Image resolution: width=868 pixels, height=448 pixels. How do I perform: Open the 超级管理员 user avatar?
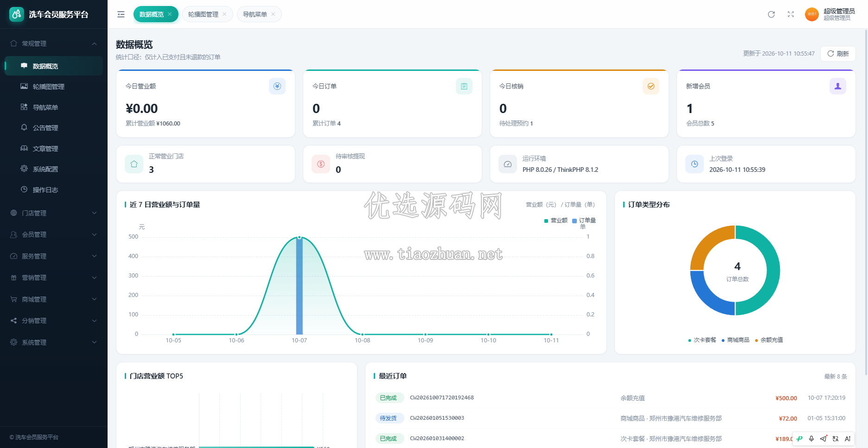pos(811,14)
